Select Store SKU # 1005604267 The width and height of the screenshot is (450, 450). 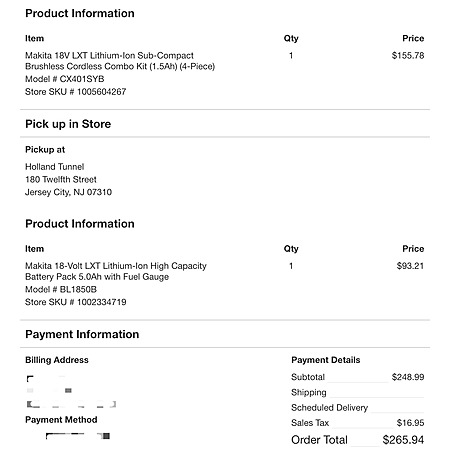point(76,92)
